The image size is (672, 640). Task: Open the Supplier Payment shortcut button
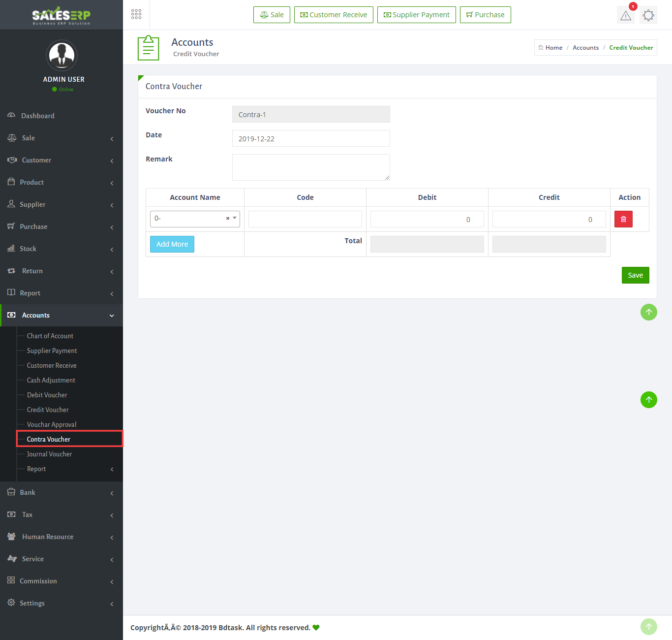click(x=416, y=15)
